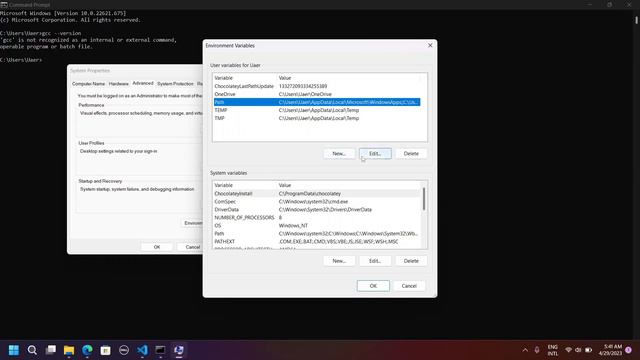Open the clock and date flyout
Image resolution: width=640 pixels, height=360 pixels.
pos(610,350)
